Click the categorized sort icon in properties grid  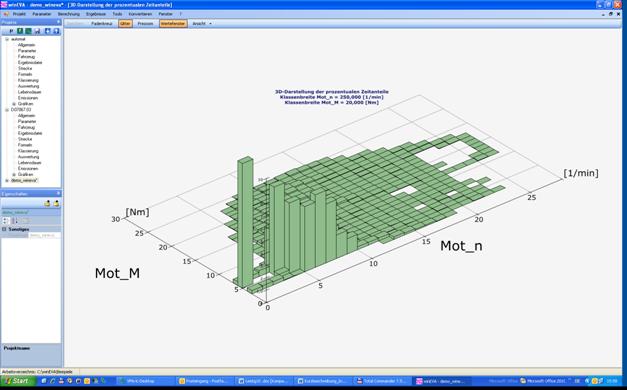point(6,221)
